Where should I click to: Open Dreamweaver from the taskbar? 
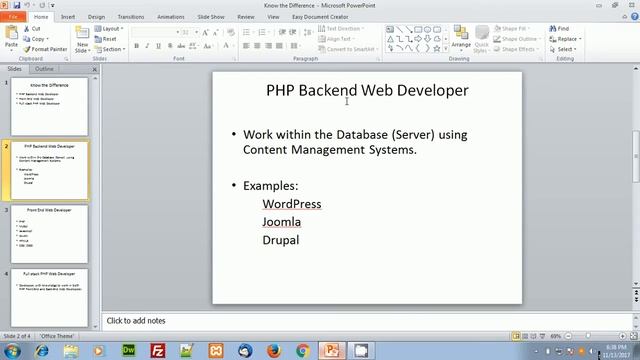click(129, 350)
